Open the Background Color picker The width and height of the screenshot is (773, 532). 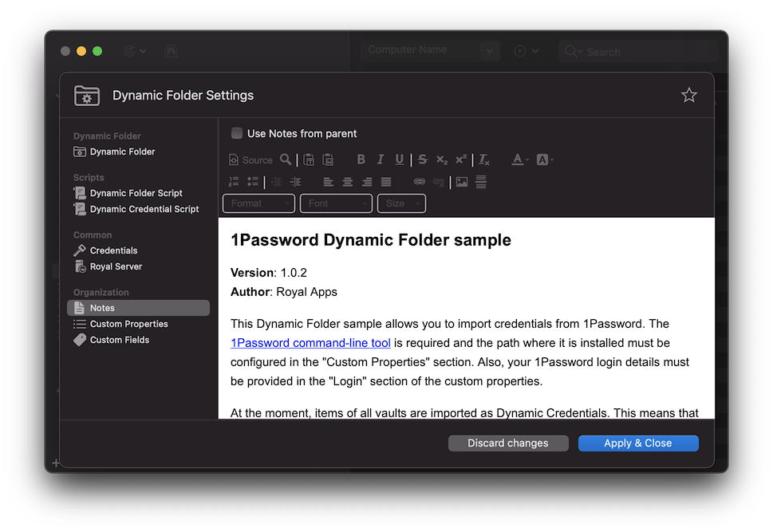[x=545, y=160]
